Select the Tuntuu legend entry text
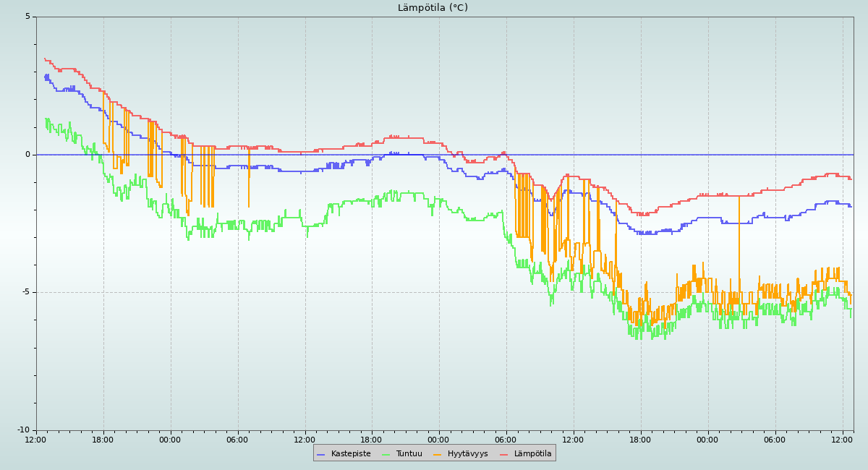Viewport: 868px width, 470px height. pyautogui.click(x=409, y=454)
